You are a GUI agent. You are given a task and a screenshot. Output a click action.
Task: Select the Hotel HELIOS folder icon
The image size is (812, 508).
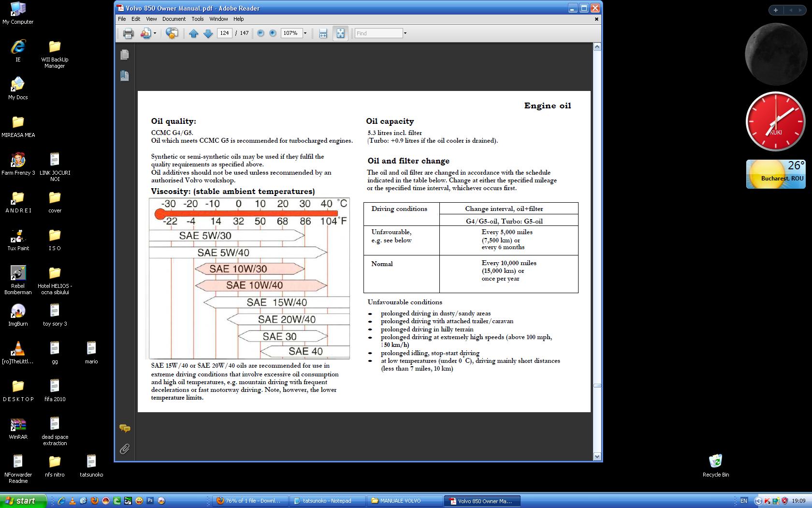click(x=55, y=280)
